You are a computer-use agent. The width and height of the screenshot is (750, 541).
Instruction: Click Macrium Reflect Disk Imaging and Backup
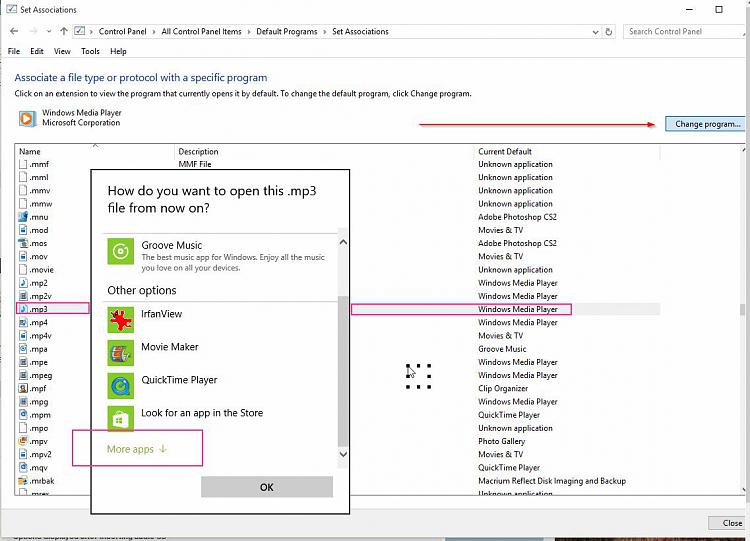552,481
